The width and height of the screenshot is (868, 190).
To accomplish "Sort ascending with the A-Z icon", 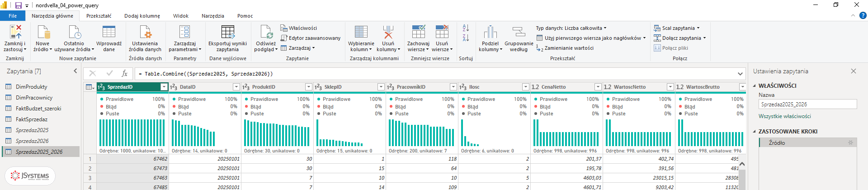I will click(x=466, y=28).
